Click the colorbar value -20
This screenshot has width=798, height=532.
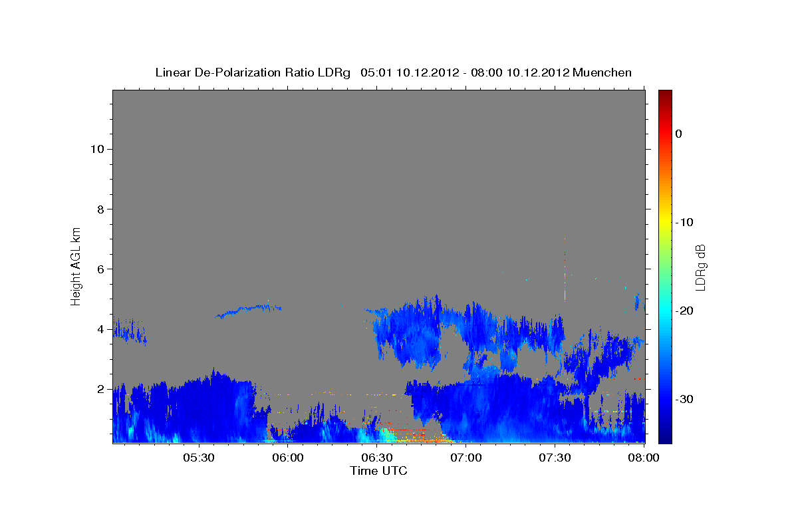click(685, 311)
